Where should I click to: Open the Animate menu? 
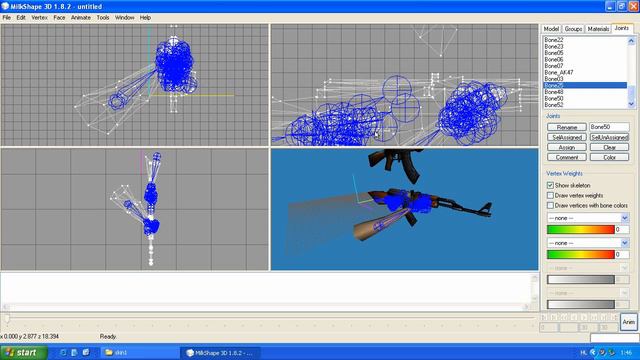tap(81, 18)
